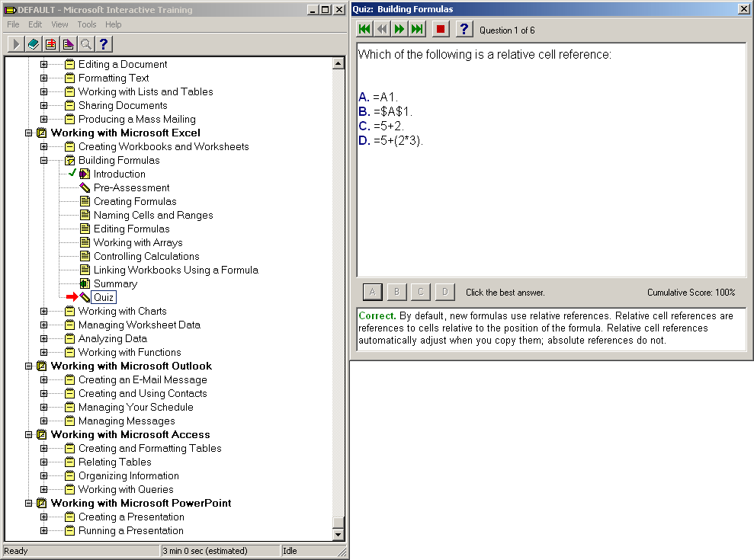This screenshot has height=560, width=754.
Task: Expand the Relating Tables node
Action: point(43,462)
